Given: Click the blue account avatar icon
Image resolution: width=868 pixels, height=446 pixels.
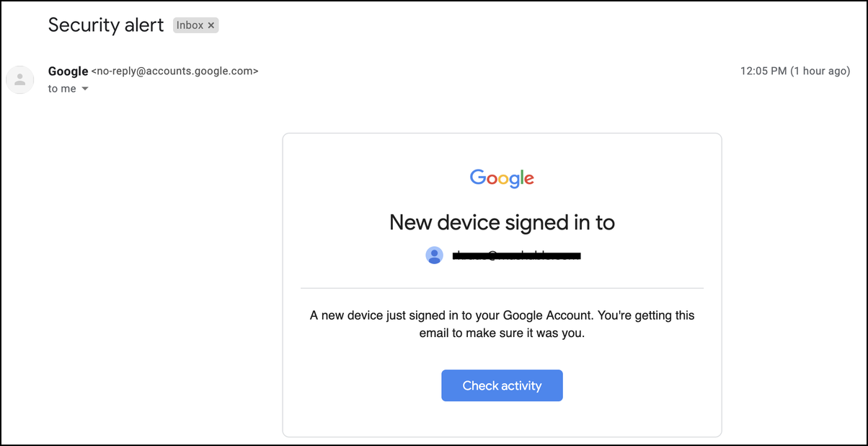Looking at the screenshot, I should (x=434, y=255).
